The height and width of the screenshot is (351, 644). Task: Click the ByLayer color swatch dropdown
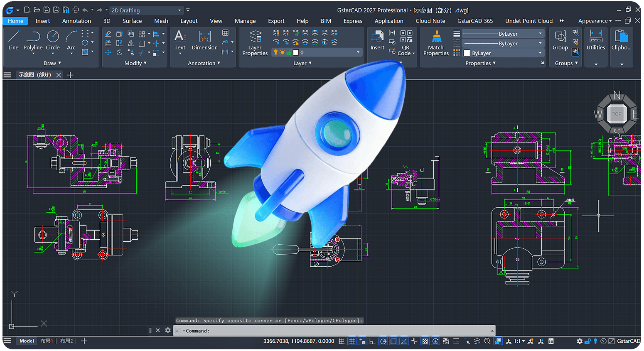[x=503, y=53]
